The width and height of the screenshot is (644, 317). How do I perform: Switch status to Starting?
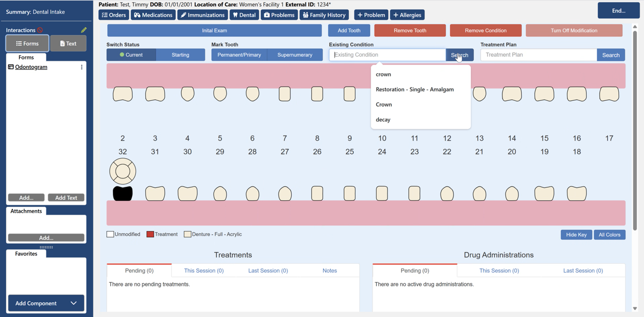tap(180, 55)
